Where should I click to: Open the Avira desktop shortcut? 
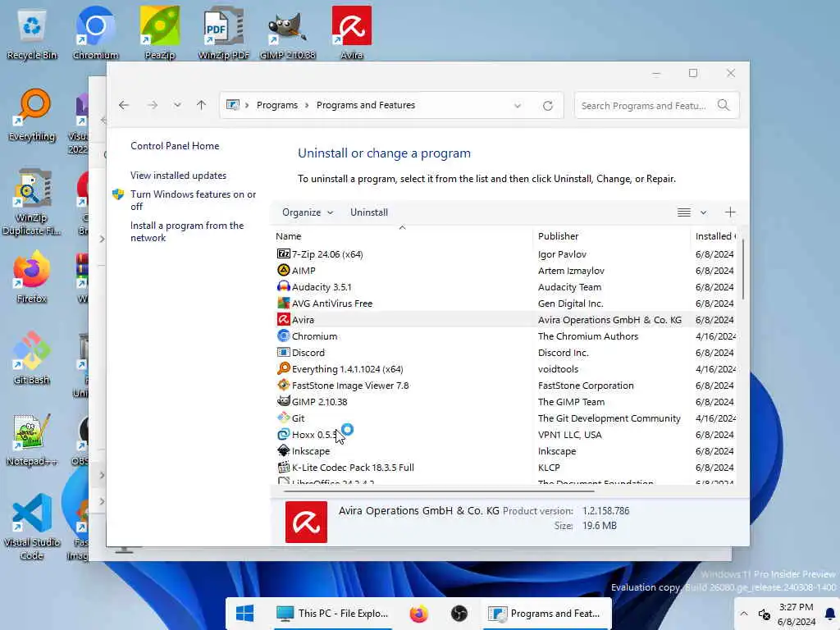(351, 33)
